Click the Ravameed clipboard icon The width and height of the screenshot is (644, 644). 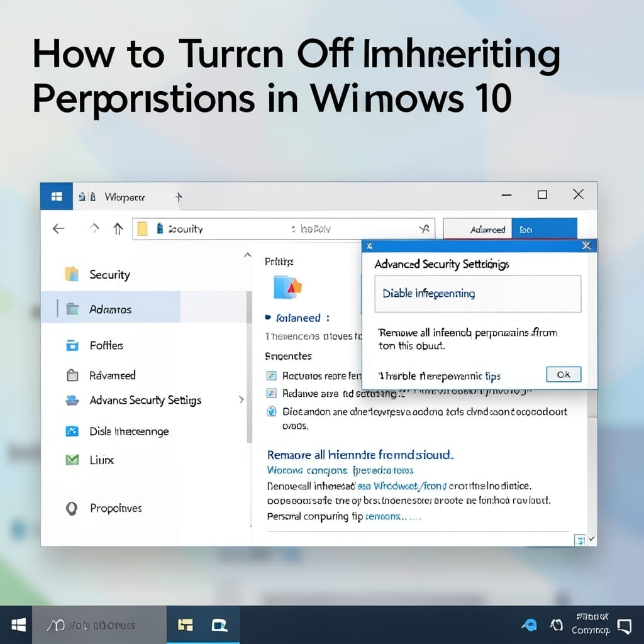(x=72, y=375)
